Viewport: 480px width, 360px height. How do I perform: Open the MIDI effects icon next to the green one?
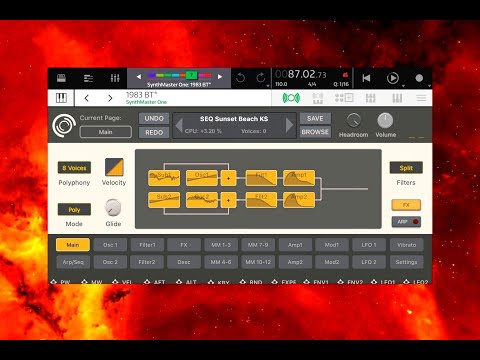pyautogui.click(x=318, y=98)
